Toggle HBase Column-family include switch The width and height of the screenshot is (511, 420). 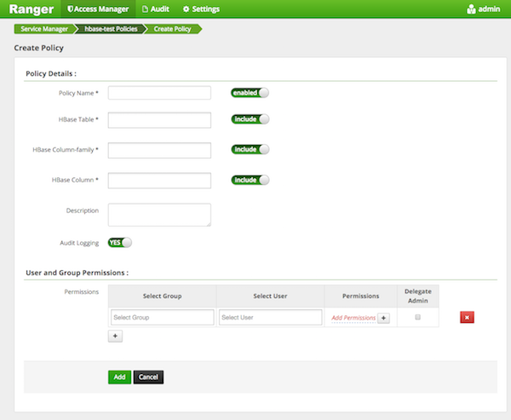coord(250,149)
